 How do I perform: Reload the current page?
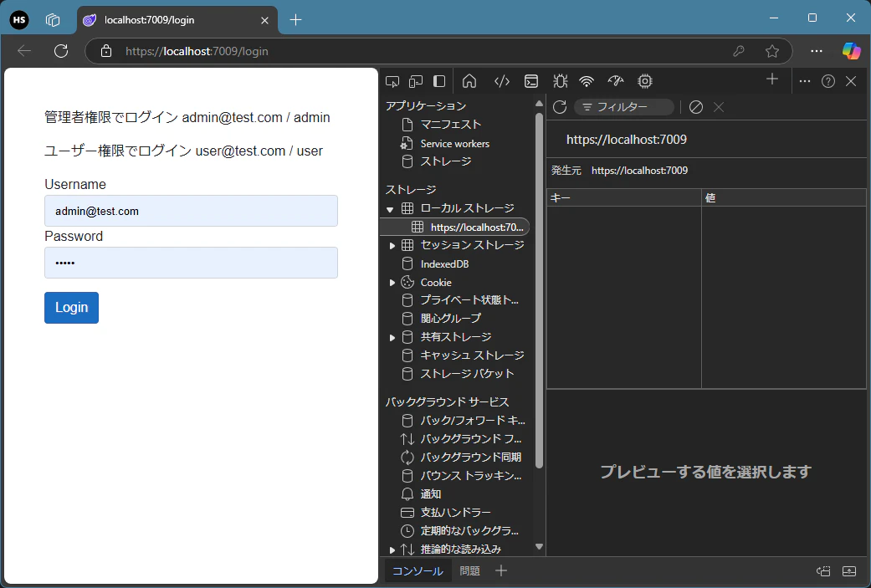pyautogui.click(x=61, y=51)
